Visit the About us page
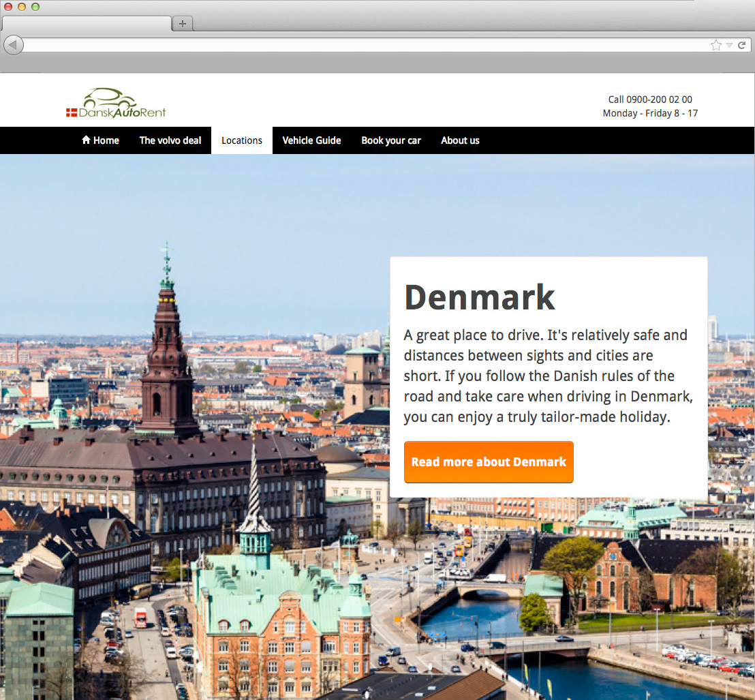 460,140
